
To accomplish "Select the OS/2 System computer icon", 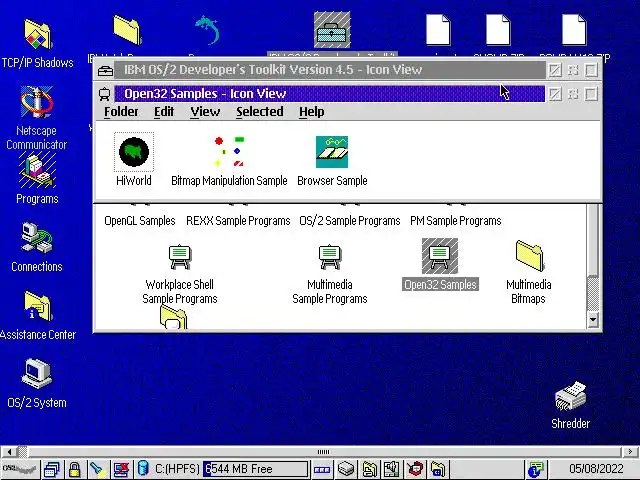I will tap(37, 373).
